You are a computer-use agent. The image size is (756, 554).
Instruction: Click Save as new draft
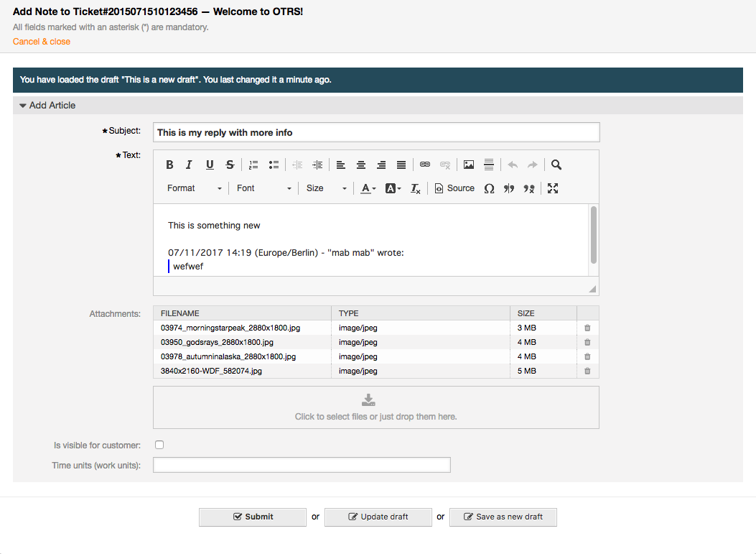(503, 517)
